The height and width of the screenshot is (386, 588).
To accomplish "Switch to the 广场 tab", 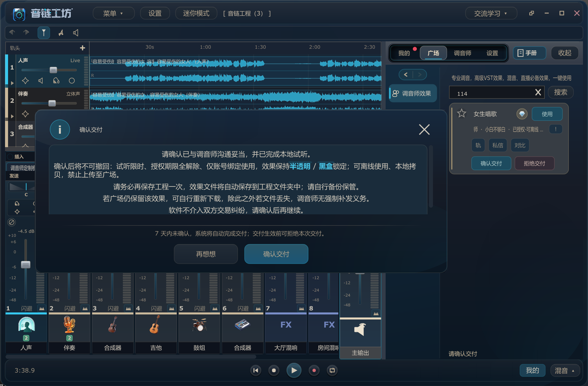I will click(433, 53).
